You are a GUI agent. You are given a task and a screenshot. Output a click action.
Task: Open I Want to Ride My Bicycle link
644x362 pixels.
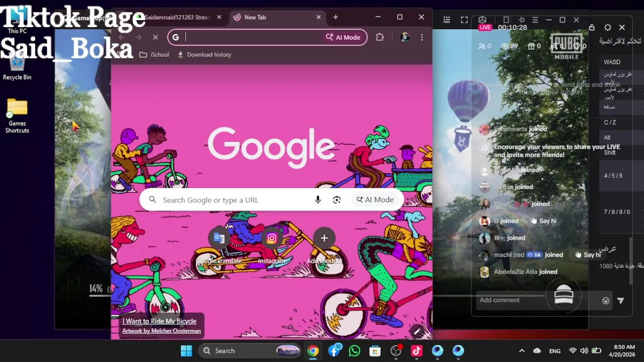click(159, 321)
